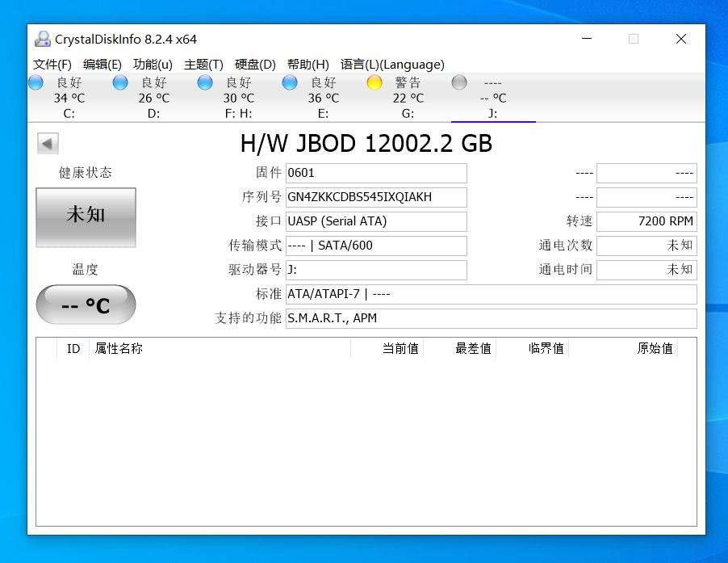Click the 通电次数 power-on count field
Viewport: 728px width, 563px height.
coord(646,246)
